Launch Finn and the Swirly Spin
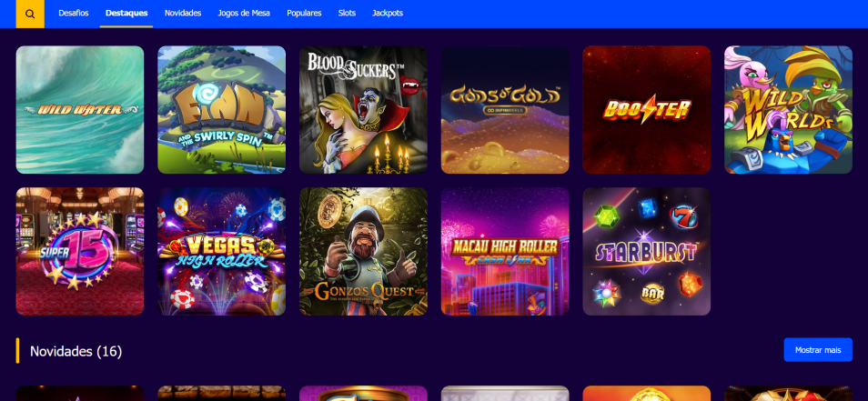Screen dimensions: 868x401 221,109
